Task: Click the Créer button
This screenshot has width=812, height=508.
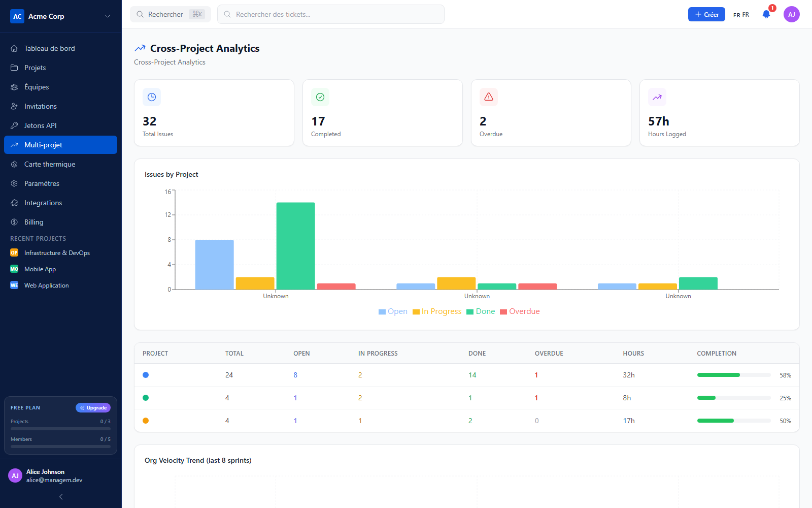Action: (x=706, y=14)
